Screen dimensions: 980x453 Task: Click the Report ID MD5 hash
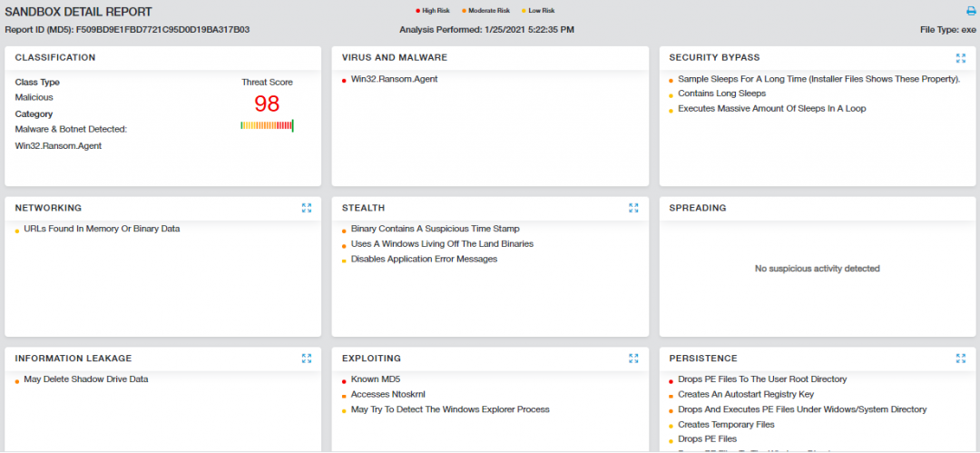pyautogui.click(x=162, y=29)
